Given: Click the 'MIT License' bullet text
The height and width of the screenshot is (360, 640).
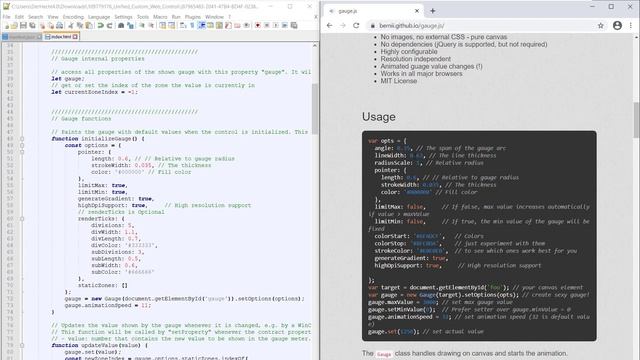Looking at the screenshot, I should pos(399,81).
